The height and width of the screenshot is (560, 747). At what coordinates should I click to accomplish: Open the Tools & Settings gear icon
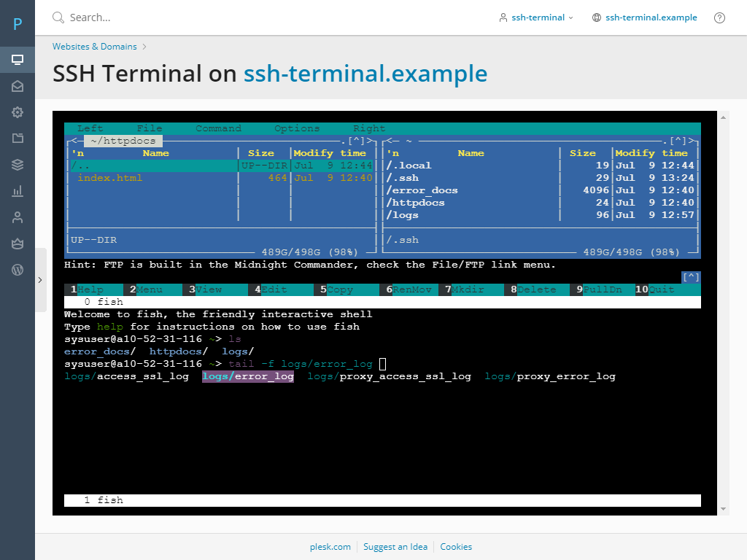[x=17, y=112]
